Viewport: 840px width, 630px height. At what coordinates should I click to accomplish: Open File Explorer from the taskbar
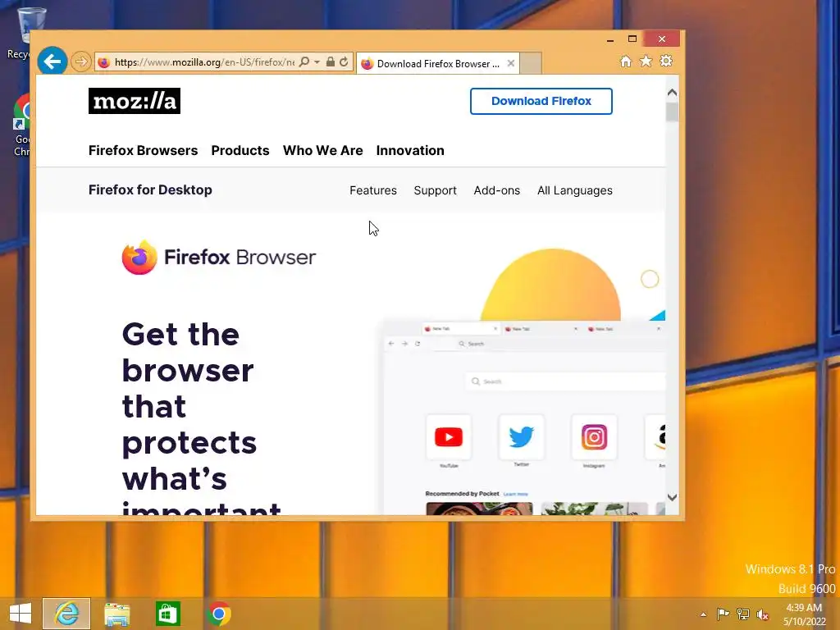[116, 614]
